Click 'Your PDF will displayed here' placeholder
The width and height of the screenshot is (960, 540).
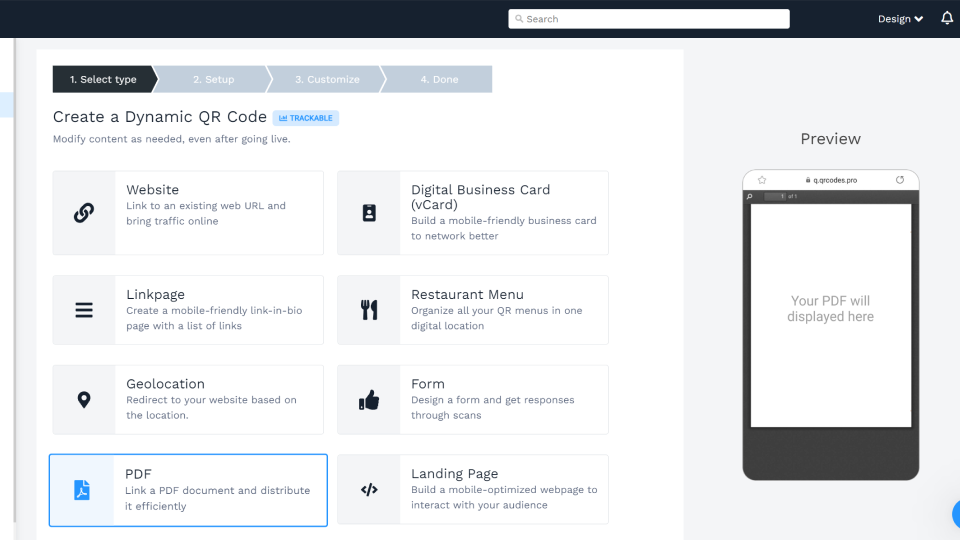pos(830,309)
